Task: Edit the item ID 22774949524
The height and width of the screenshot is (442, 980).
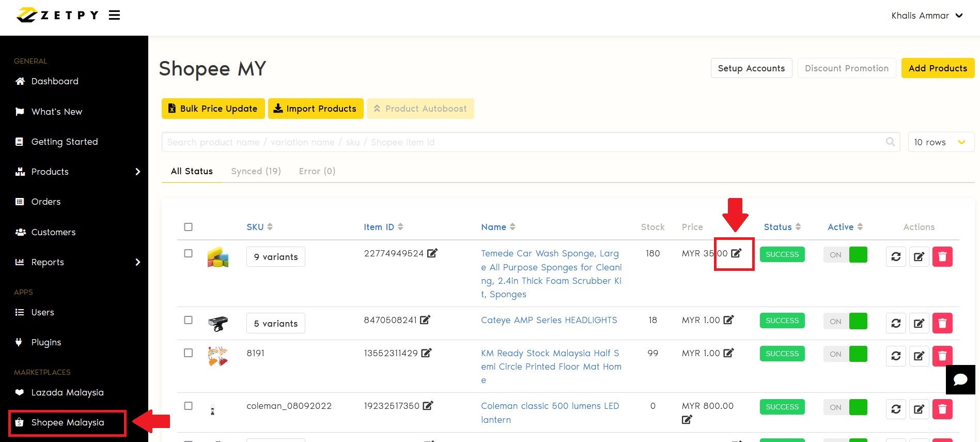Action: [x=432, y=253]
